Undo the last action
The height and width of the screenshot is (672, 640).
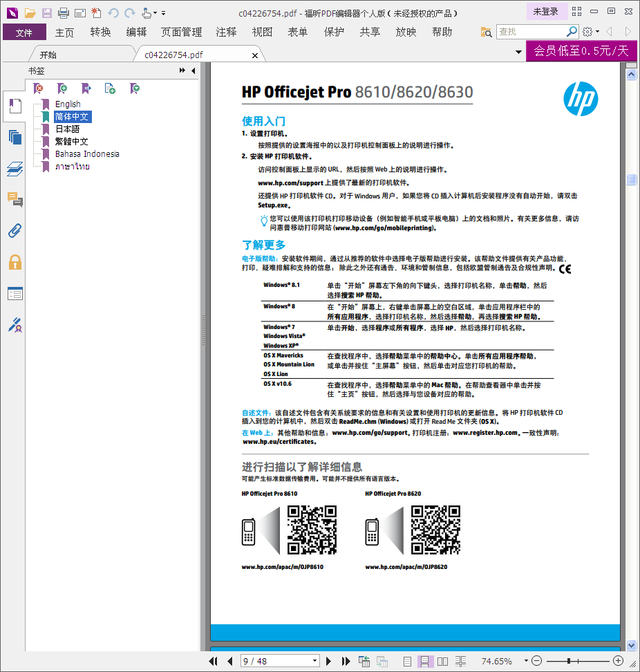113,13
